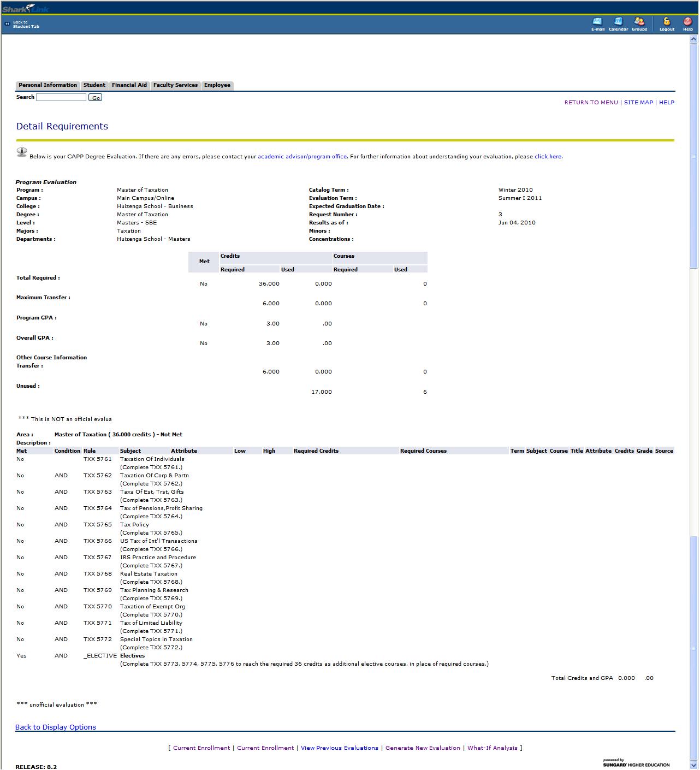Open What-If Analysis link
700x770 pixels.
point(493,748)
